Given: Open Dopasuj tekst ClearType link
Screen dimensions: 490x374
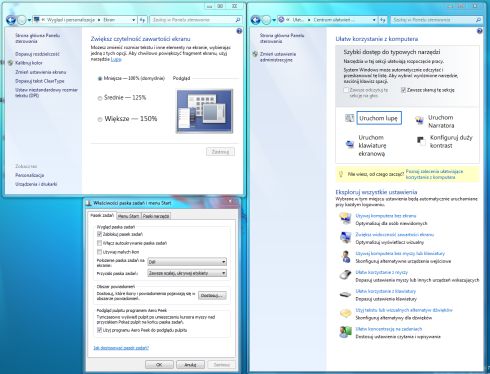Looking at the screenshot, I should click(x=40, y=81).
